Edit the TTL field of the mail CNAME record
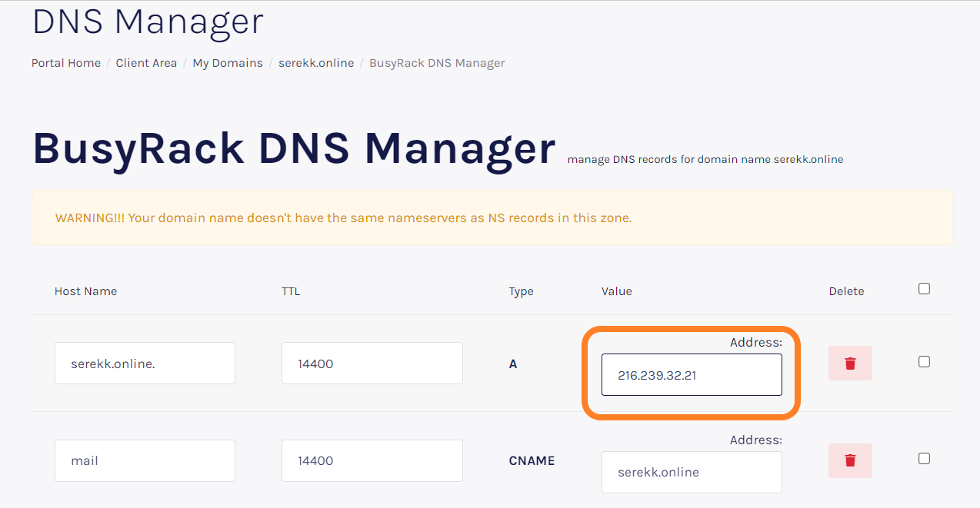Image resolution: width=980 pixels, height=508 pixels. click(x=372, y=461)
